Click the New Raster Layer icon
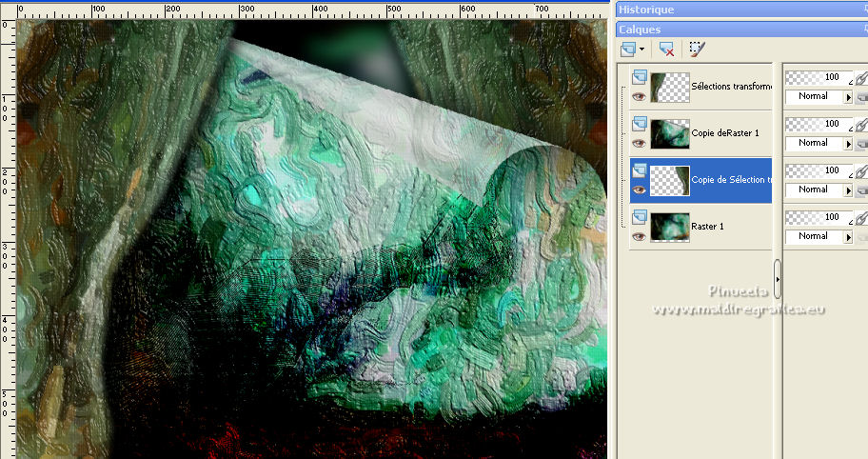Image resolution: width=868 pixels, height=459 pixels. 628,50
